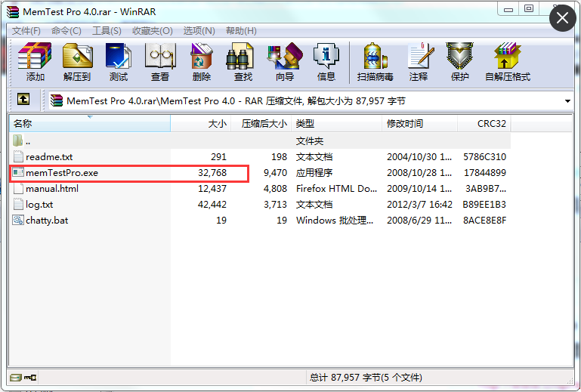This screenshot has height=392, width=581.
Task: Click the 'Windows 批处理...' type cell
Action: [335, 221]
